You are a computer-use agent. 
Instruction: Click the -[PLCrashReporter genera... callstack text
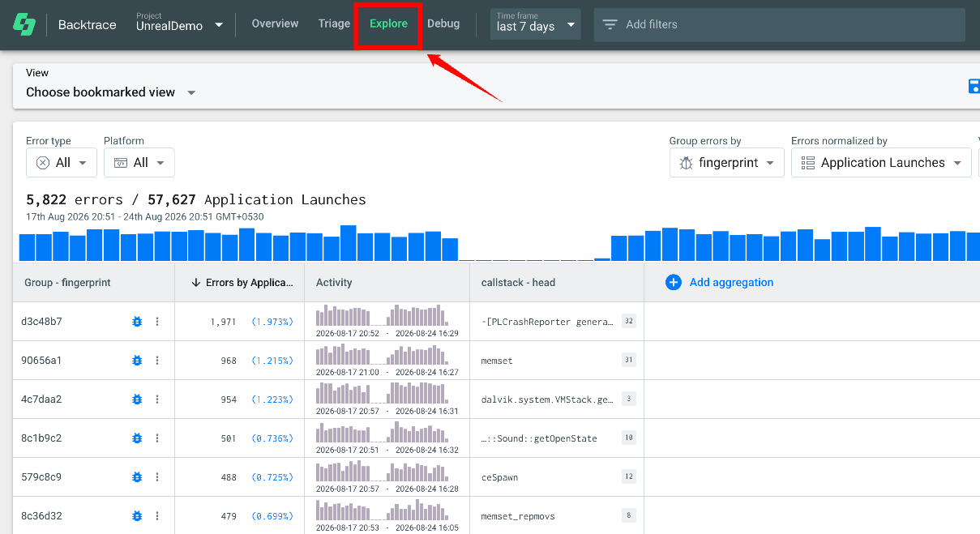point(547,322)
